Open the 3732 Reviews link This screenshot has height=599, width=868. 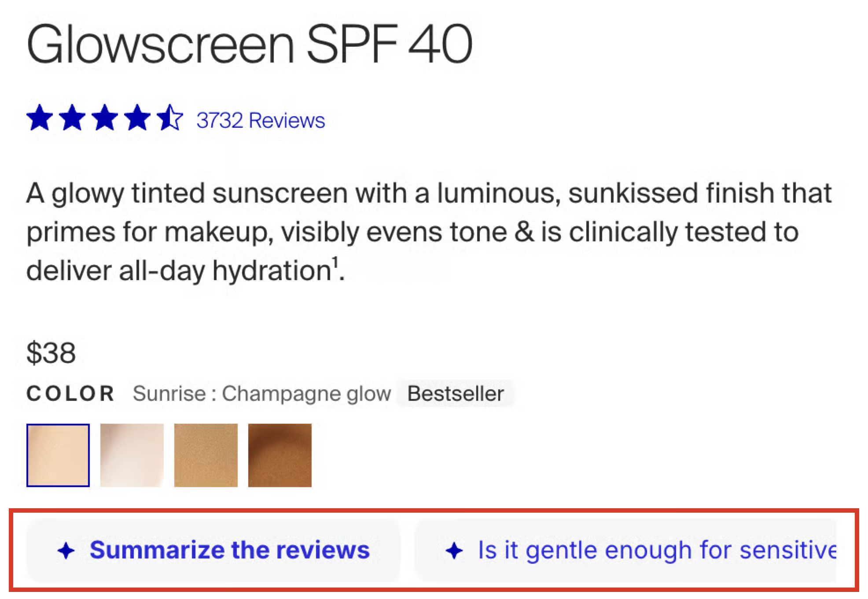[x=260, y=120]
